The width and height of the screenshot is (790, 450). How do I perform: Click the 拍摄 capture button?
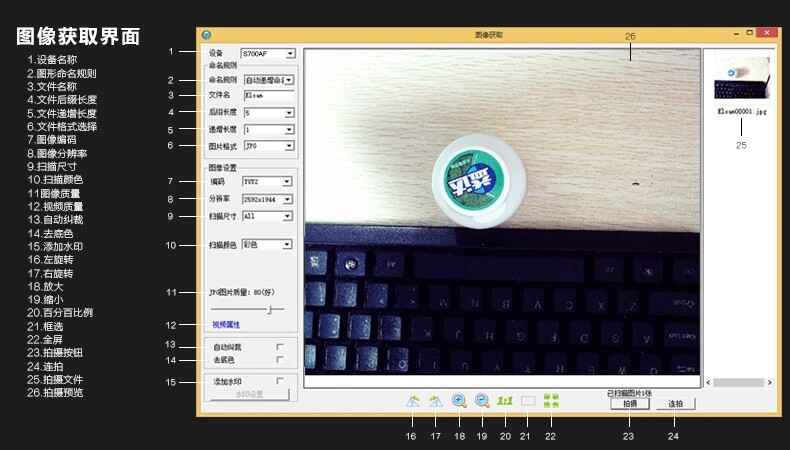point(630,404)
